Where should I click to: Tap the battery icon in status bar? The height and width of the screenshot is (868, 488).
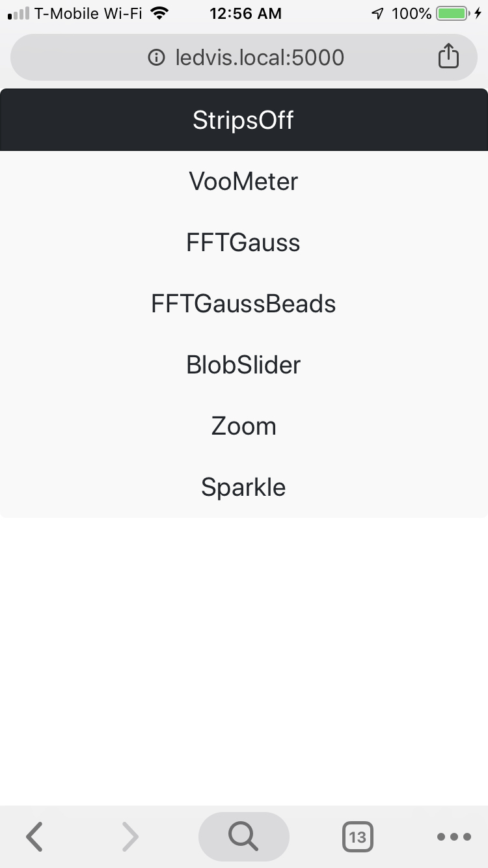pos(452,13)
